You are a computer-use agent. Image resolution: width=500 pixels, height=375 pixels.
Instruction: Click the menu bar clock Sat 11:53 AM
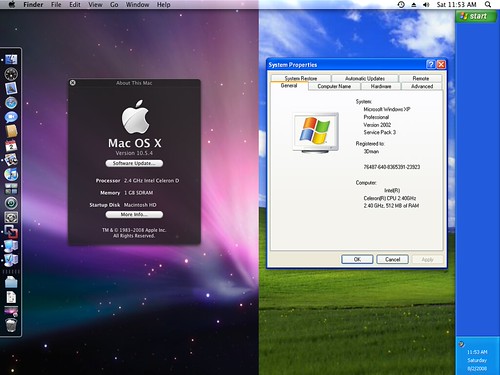click(456, 5)
